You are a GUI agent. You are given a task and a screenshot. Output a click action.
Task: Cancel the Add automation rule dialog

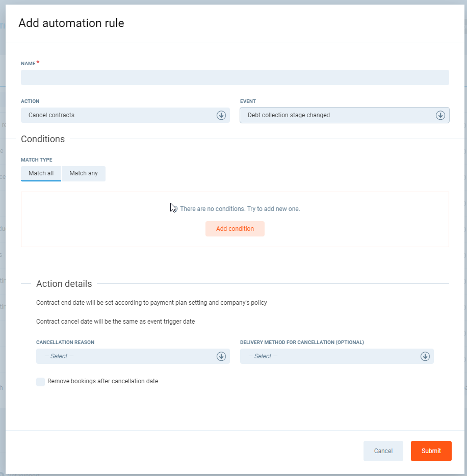pos(383,451)
